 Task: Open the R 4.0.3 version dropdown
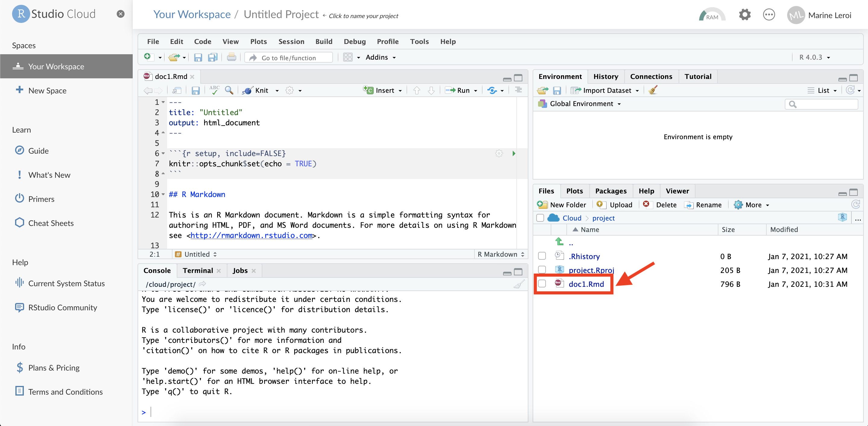click(815, 57)
